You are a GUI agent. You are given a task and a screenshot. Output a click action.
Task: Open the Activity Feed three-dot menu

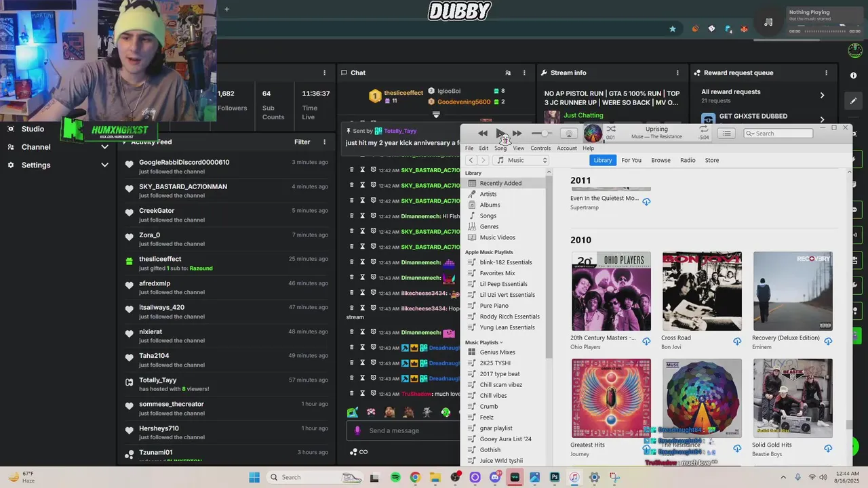point(324,142)
